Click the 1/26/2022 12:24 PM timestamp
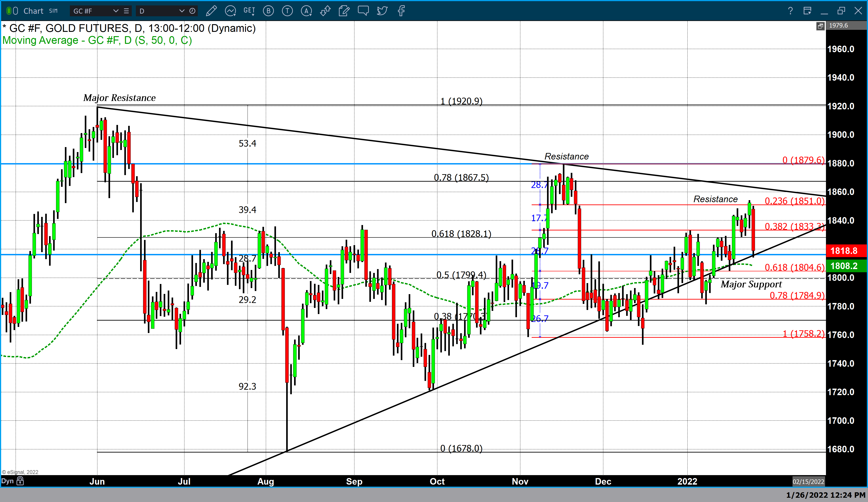Viewport: 868px width, 502px height. pos(826,495)
